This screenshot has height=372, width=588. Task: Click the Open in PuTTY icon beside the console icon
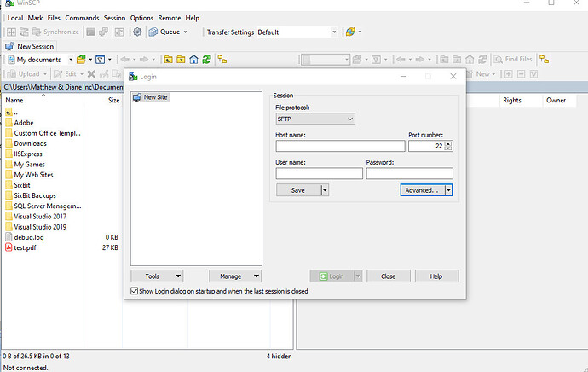pos(103,32)
